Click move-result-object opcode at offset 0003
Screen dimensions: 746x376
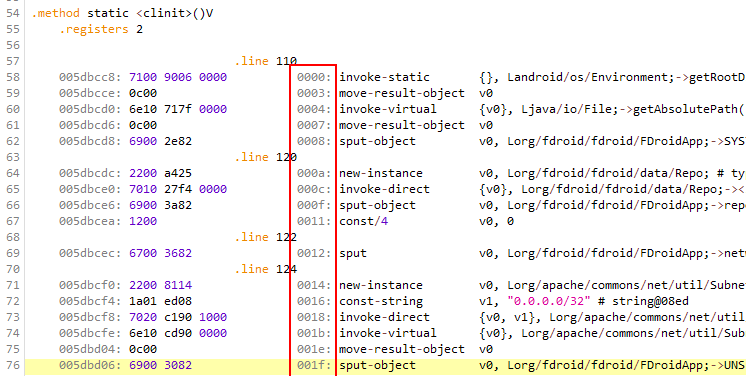tap(402, 93)
